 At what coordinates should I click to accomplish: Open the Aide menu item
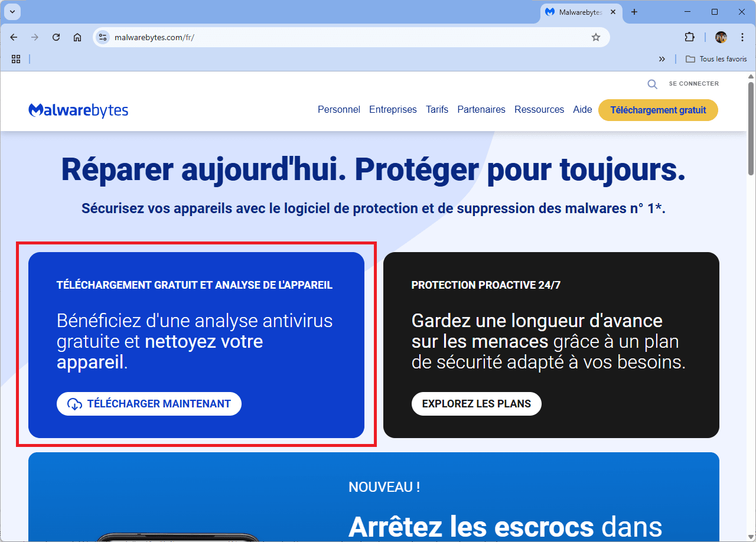[x=582, y=110]
